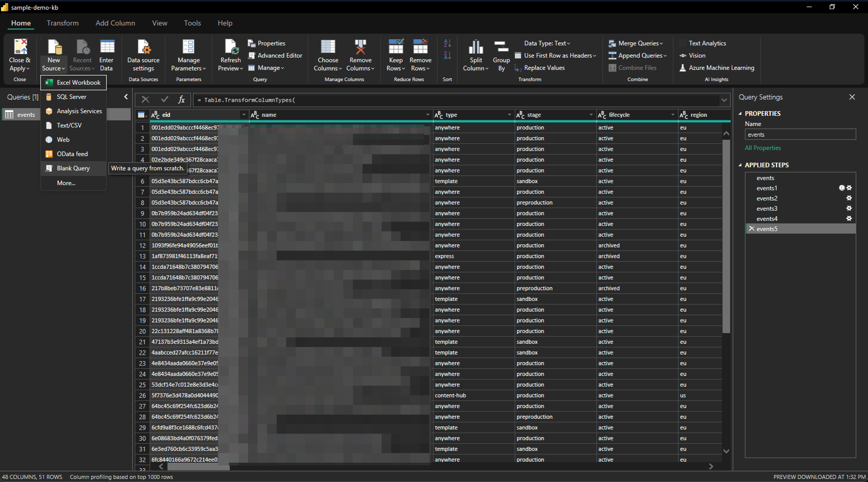Open the type column filter dropdown
The image size is (868, 482).
509,115
